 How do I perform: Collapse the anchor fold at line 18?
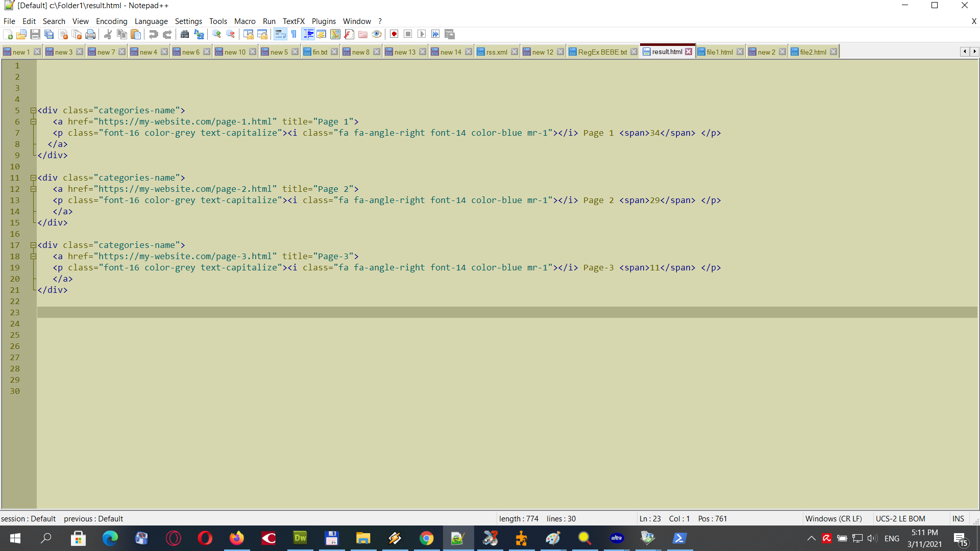(x=33, y=256)
